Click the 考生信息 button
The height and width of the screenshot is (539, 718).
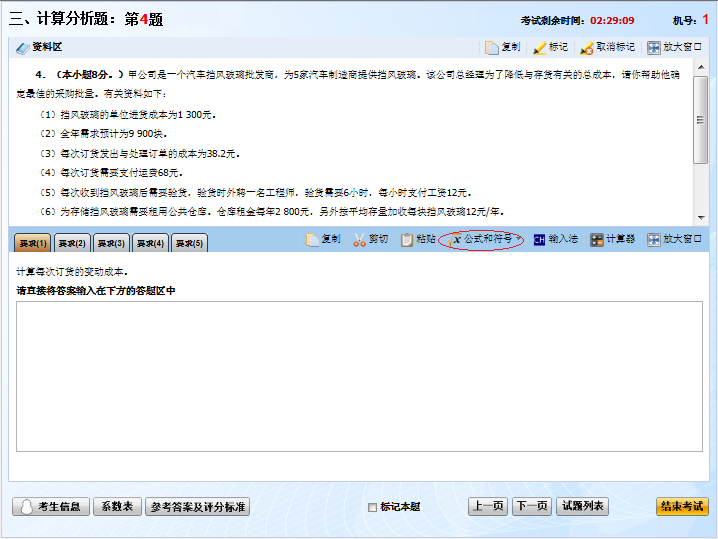pos(50,507)
